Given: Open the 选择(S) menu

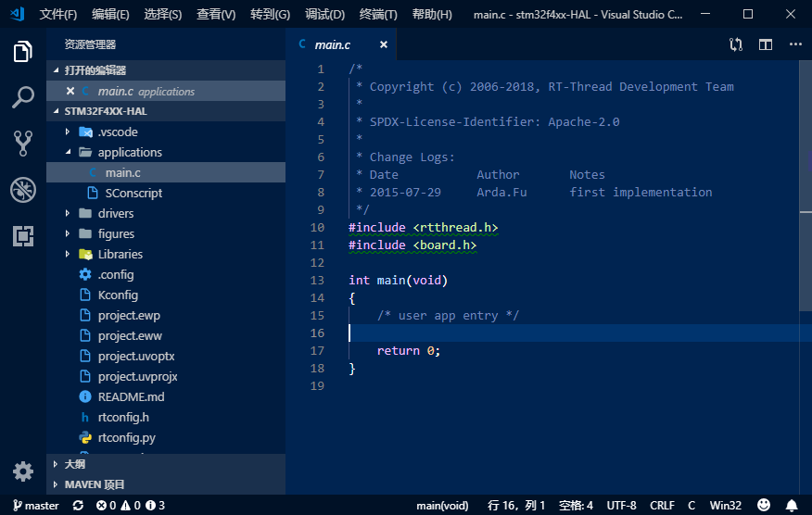Looking at the screenshot, I should pyautogui.click(x=162, y=14).
